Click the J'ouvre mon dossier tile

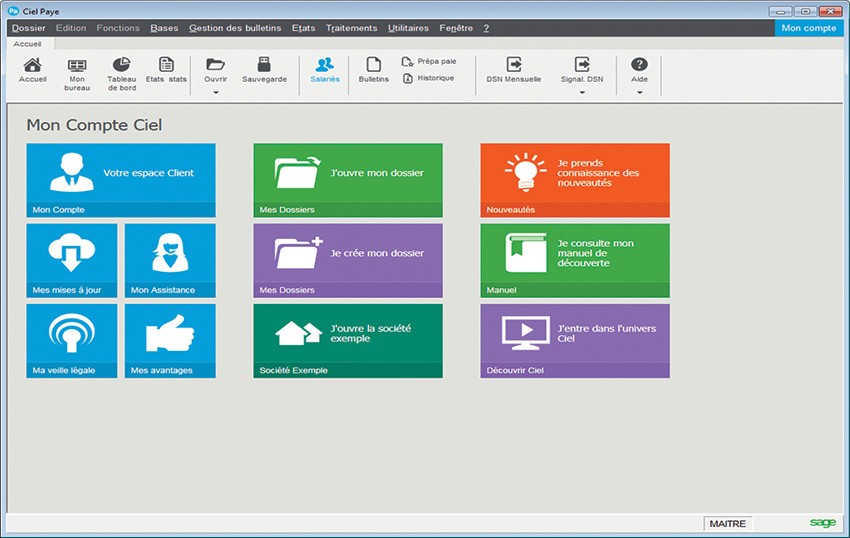click(x=347, y=180)
